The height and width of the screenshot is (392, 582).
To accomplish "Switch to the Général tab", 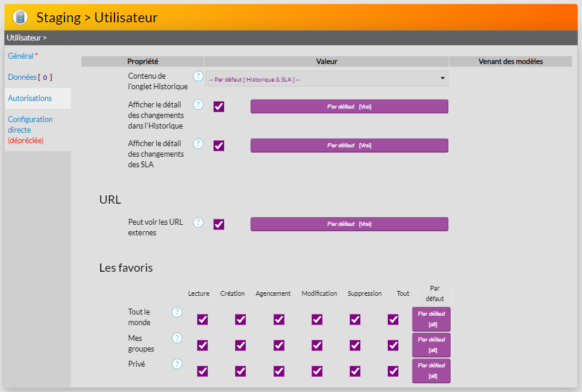I will 21,56.
